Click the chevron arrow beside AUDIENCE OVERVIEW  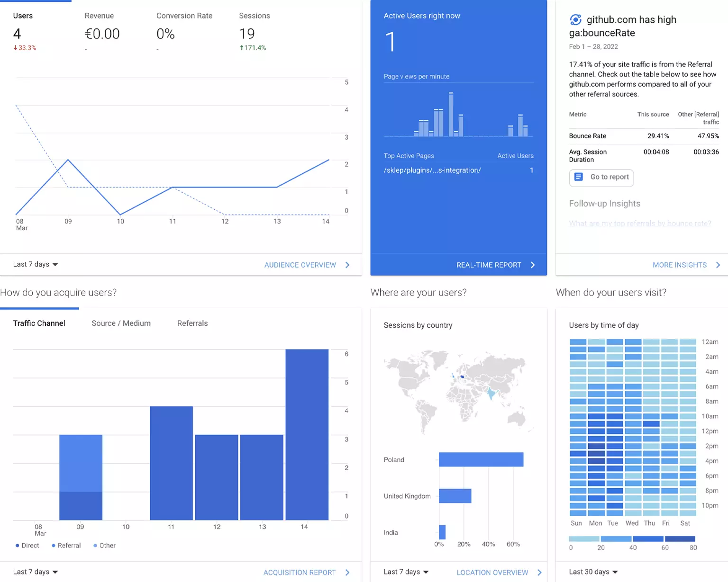tap(347, 265)
